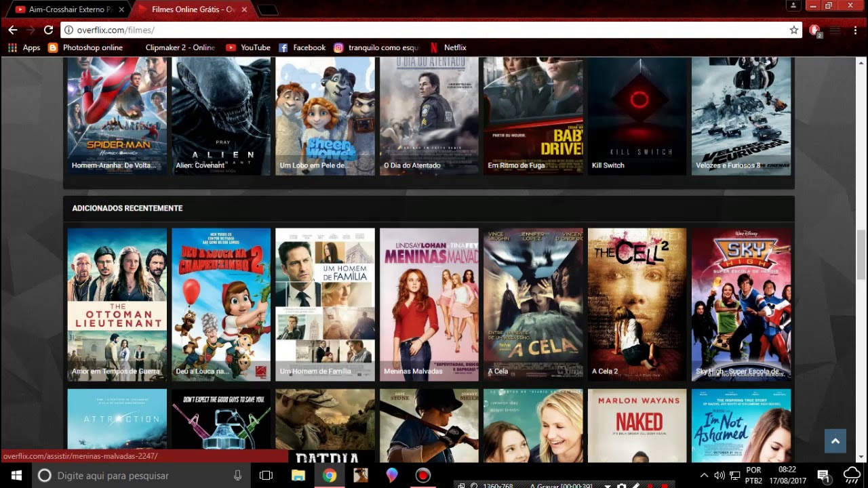Click the Cortana search box
868x488 pixels.
tap(141, 475)
